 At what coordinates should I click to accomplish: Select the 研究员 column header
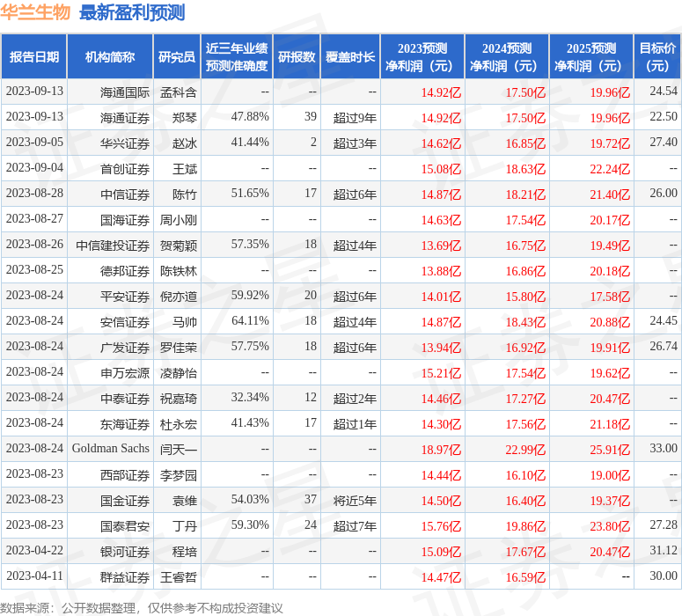177,56
